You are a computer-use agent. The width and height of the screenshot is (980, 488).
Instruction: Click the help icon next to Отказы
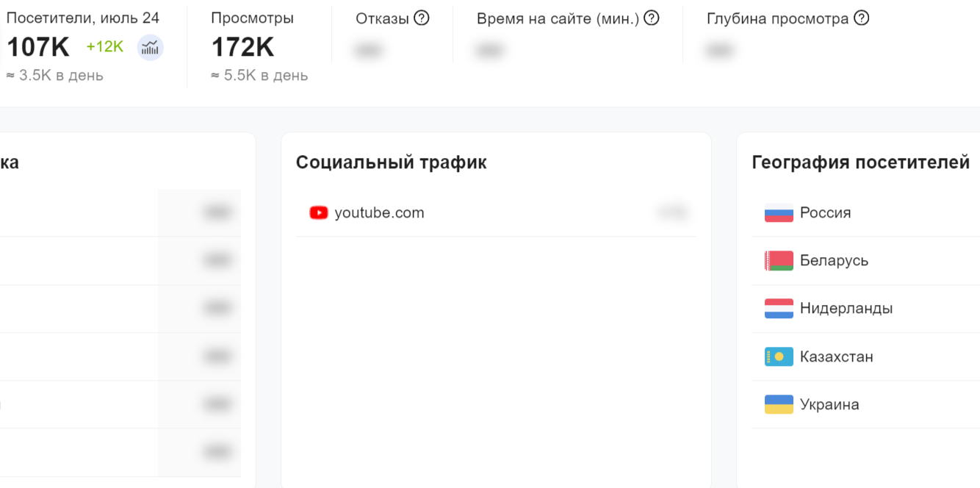(x=422, y=18)
